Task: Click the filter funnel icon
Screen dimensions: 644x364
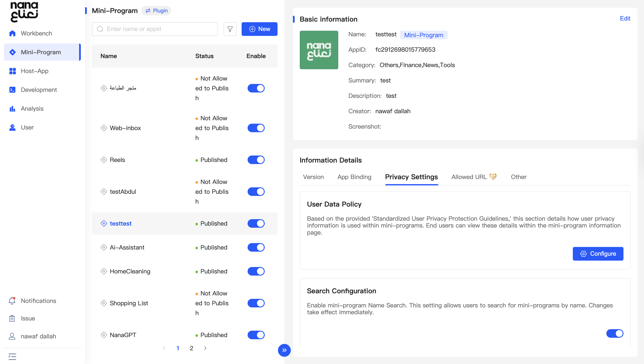Action: tap(230, 29)
